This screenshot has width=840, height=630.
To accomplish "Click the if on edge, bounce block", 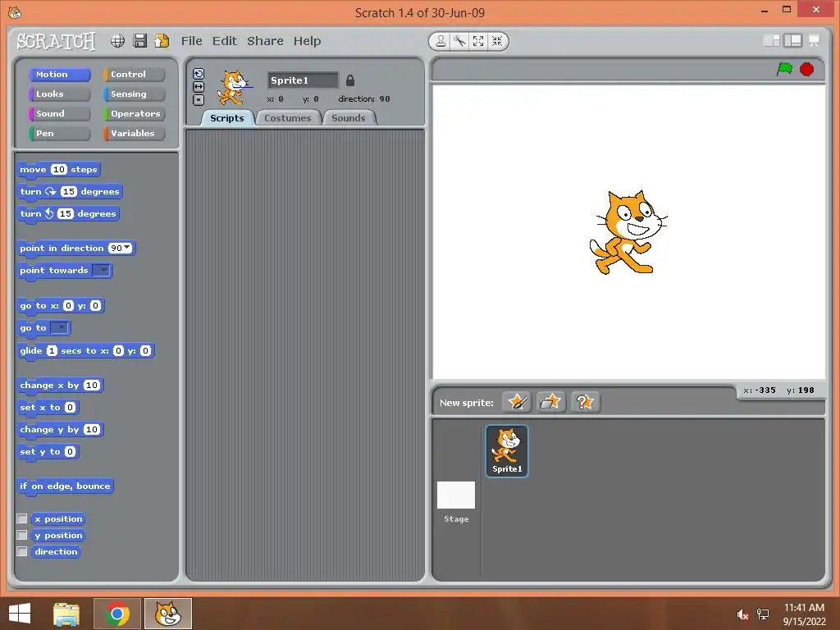I will tap(65, 486).
